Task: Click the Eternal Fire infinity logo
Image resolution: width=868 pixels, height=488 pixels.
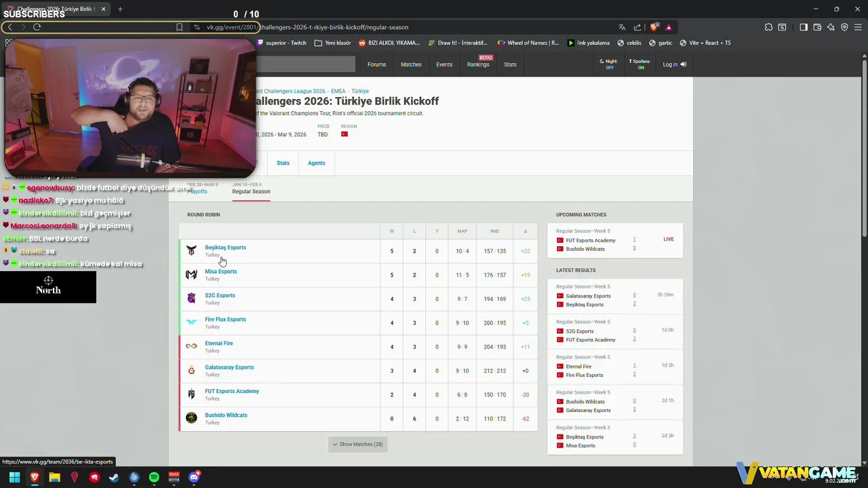Action: click(191, 346)
